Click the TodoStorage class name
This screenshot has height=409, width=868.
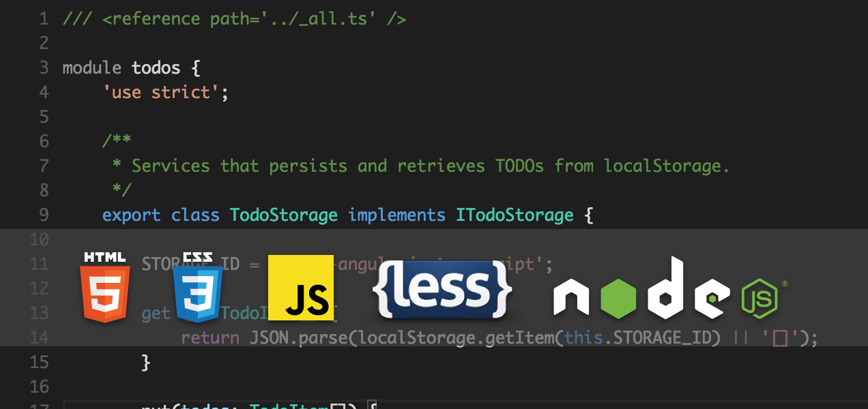284,215
